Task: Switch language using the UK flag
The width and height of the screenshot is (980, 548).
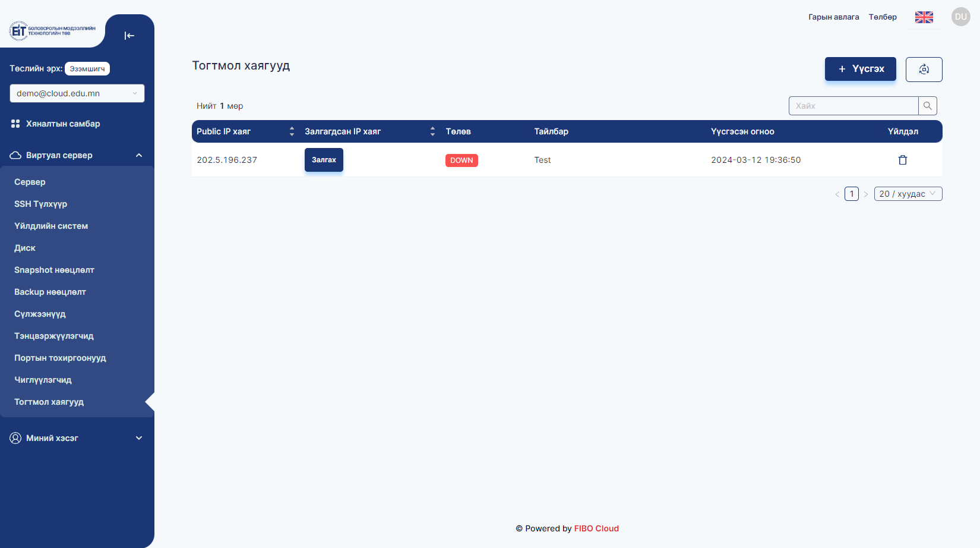Action: coord(924,17)
